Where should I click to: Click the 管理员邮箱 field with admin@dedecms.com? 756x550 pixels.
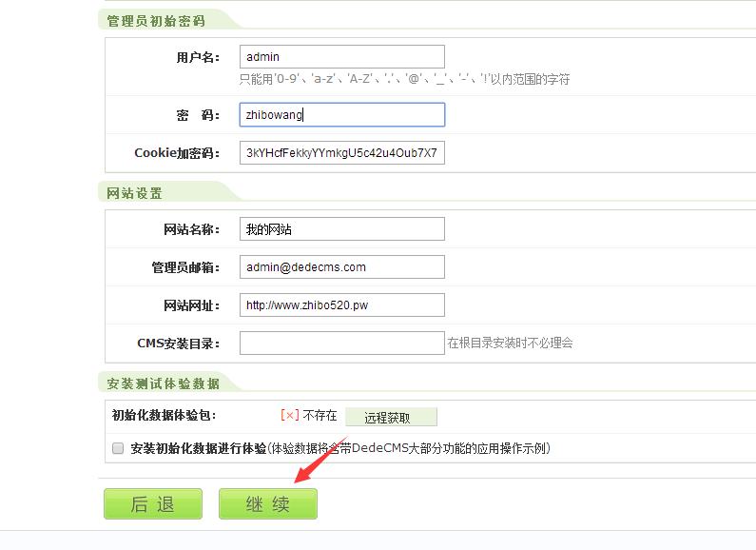341,267
